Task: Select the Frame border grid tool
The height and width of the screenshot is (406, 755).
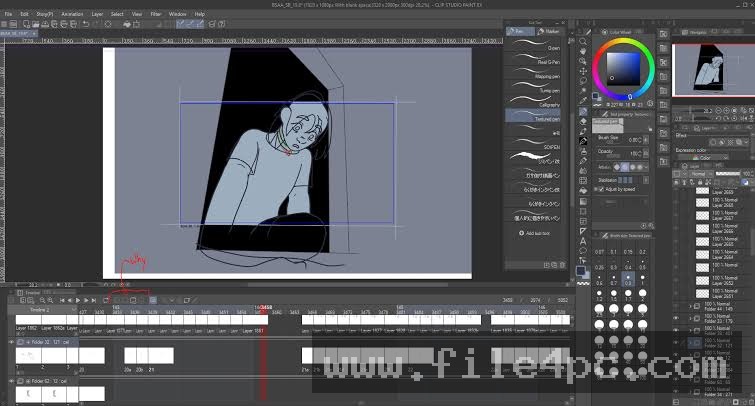Action: 583,221
